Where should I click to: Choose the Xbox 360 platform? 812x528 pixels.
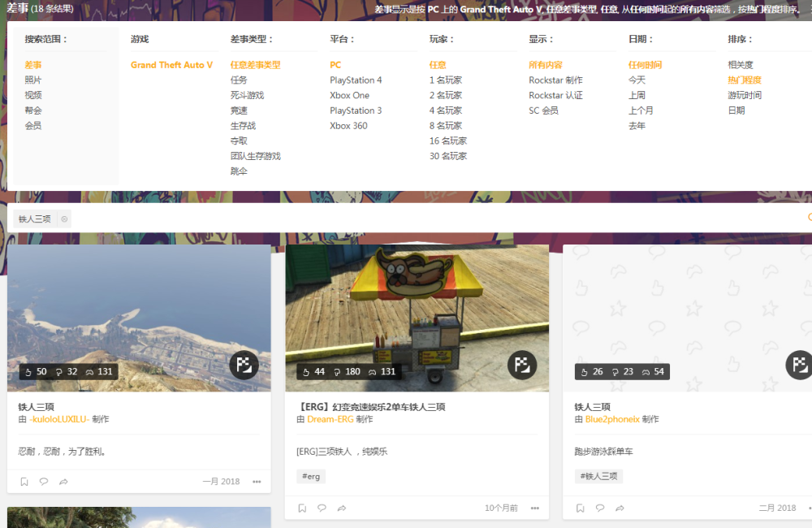[348, 125]
